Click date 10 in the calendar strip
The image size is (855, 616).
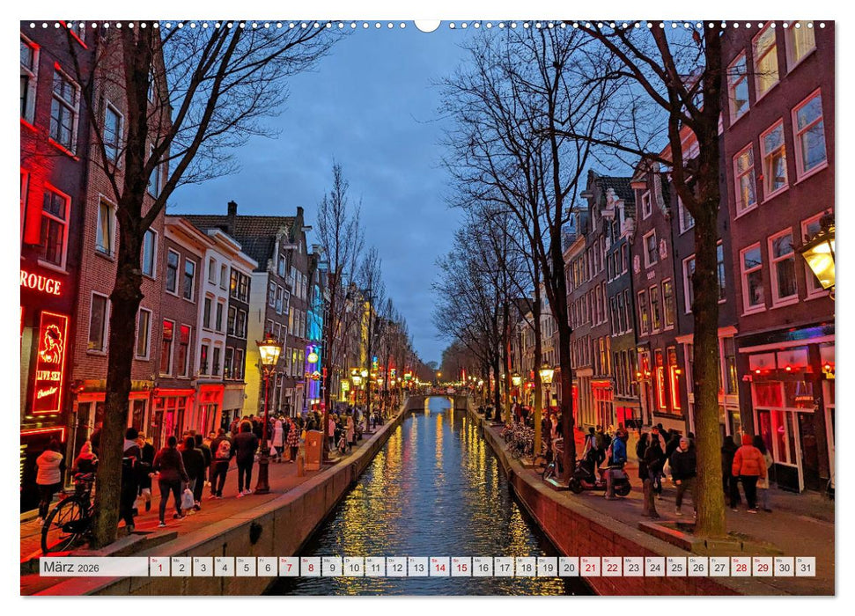click(x=352, y=569)
